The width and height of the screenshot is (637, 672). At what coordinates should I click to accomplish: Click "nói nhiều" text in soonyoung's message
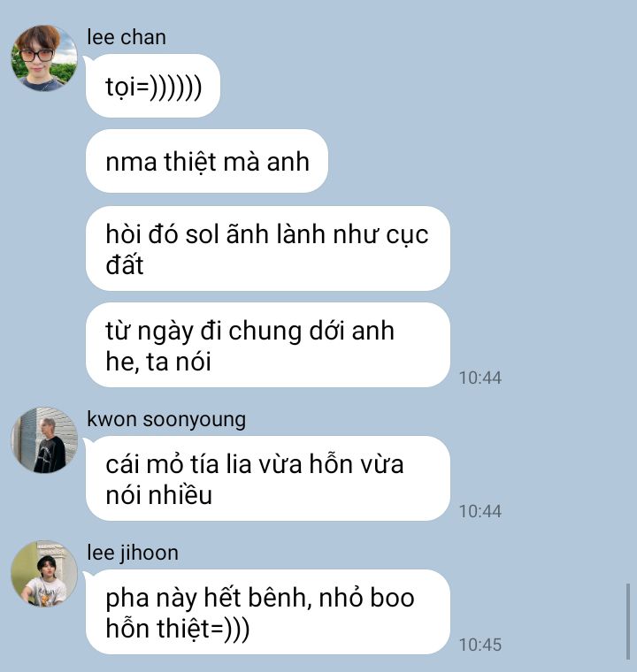click(159, 495)
